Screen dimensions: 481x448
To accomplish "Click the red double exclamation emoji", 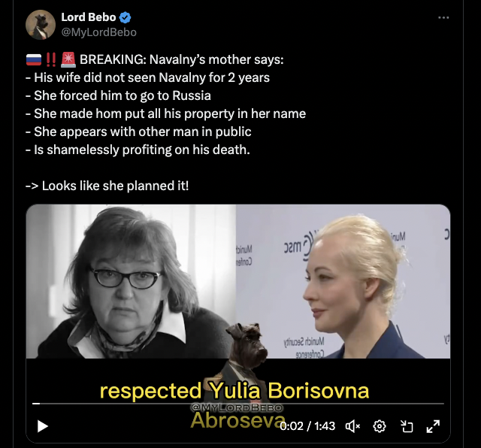I will [x=51, y=59].
